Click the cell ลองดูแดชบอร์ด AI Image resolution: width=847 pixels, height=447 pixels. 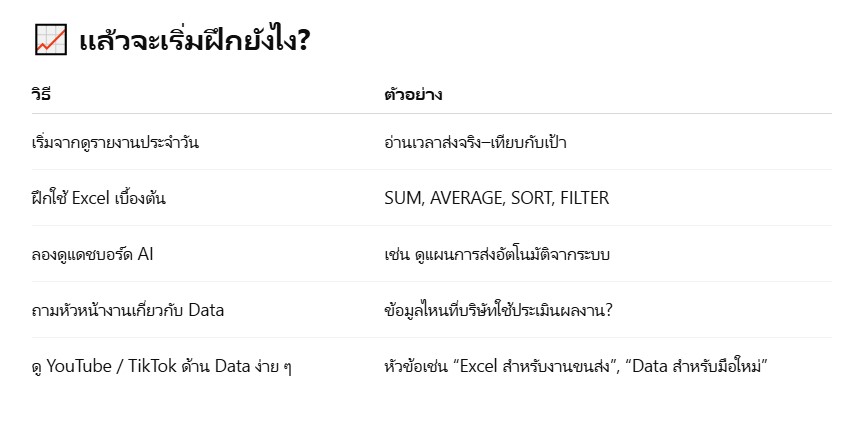point(92,254)
